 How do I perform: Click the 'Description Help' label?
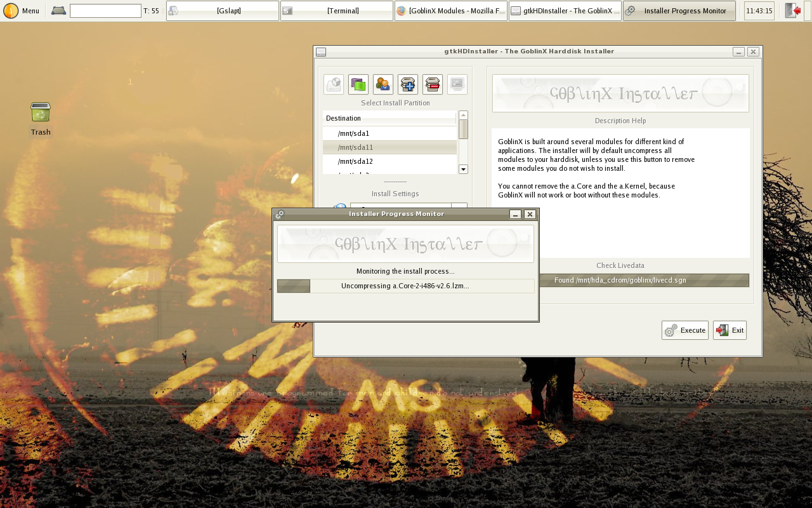(620, 121)
